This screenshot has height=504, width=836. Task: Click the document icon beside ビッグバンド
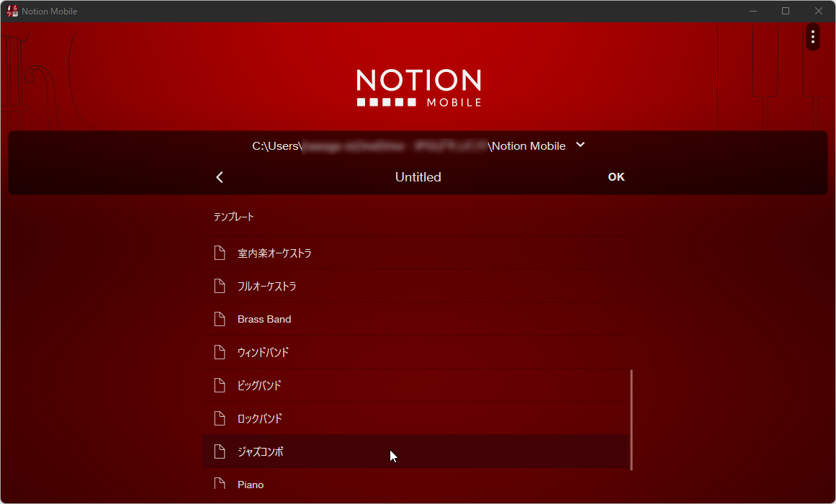tap(220, 385)
